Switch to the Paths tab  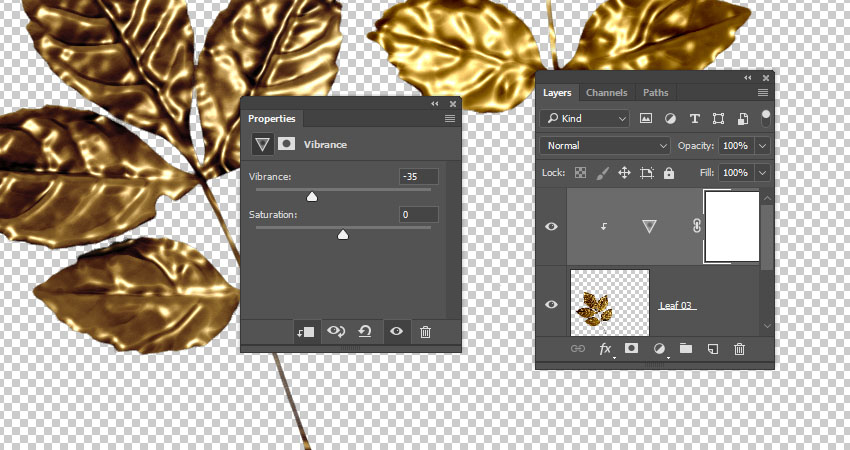[x=655, y=93]
